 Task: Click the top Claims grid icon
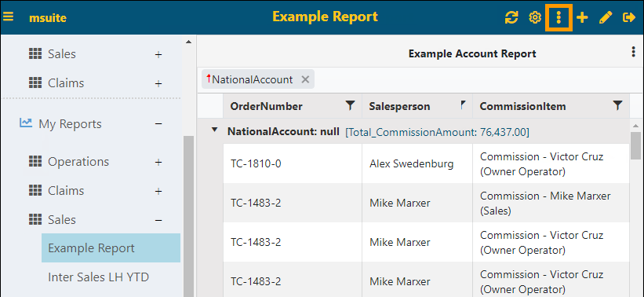(x=35, y=82)
